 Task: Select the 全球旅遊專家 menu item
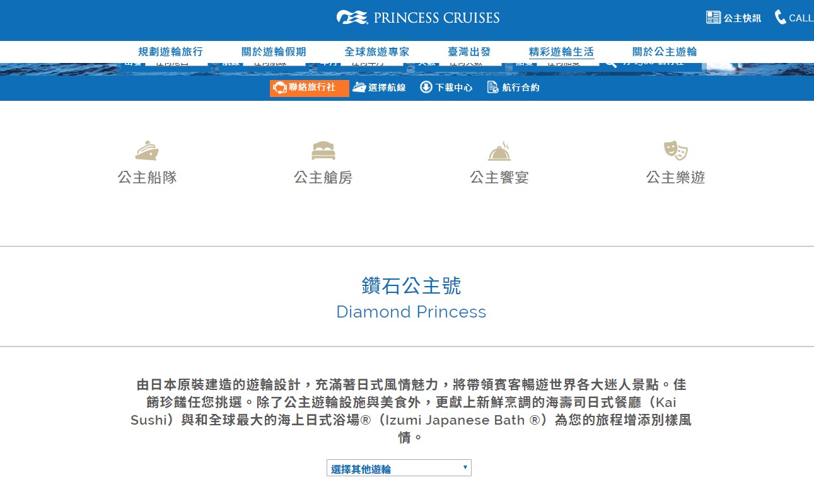[377, 52]
